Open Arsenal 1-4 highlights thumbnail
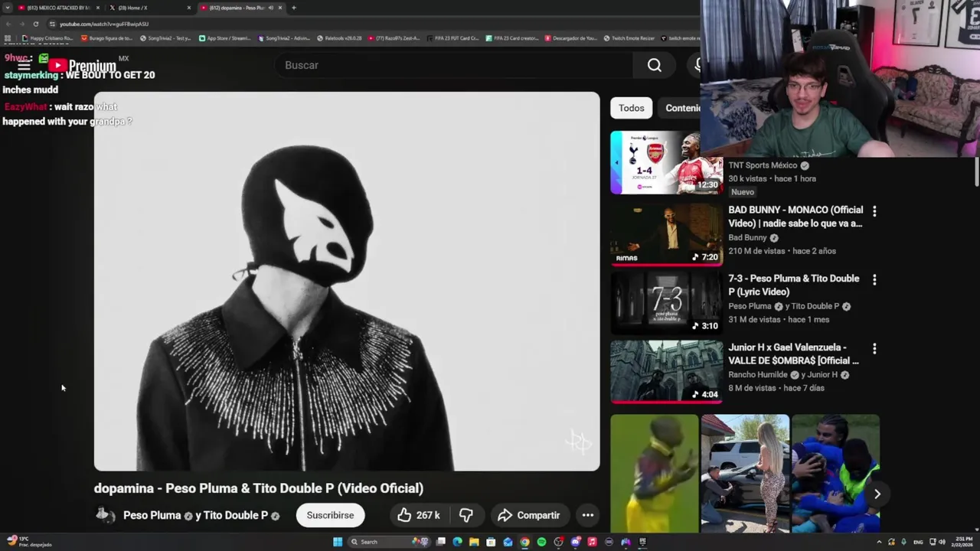The height and width of the screenshot is (551, 980). pyautogui.click(x=666, y=162)
